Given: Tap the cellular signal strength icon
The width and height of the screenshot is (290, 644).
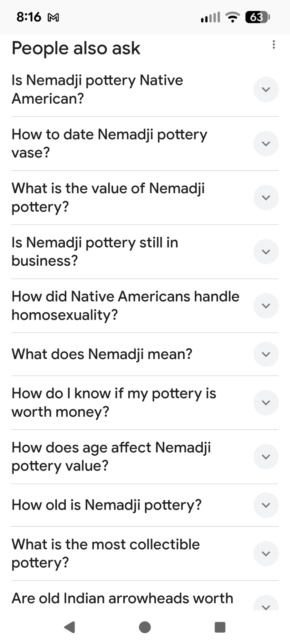Looking at the screenshot, I should click(210, 17).
